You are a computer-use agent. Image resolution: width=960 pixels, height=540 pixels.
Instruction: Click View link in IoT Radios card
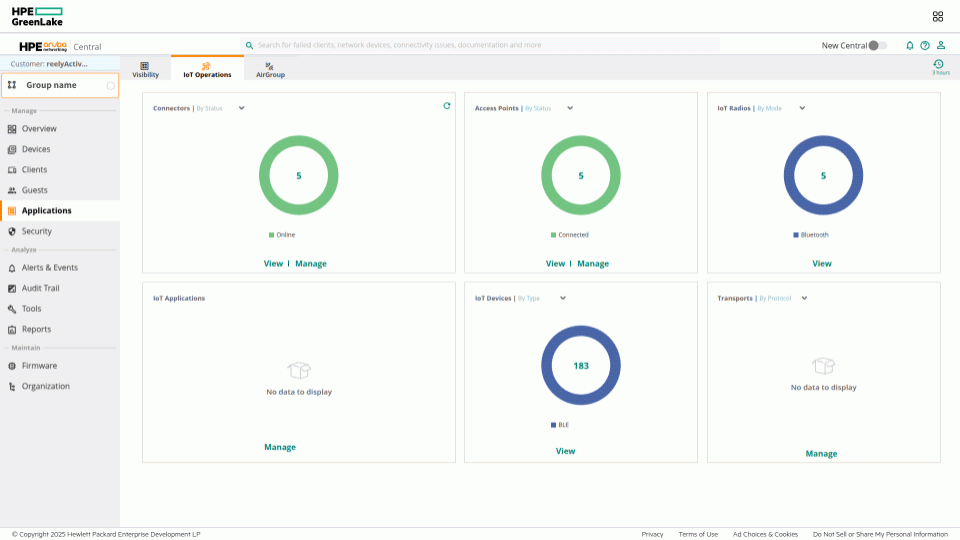click(x=822, y=263)
